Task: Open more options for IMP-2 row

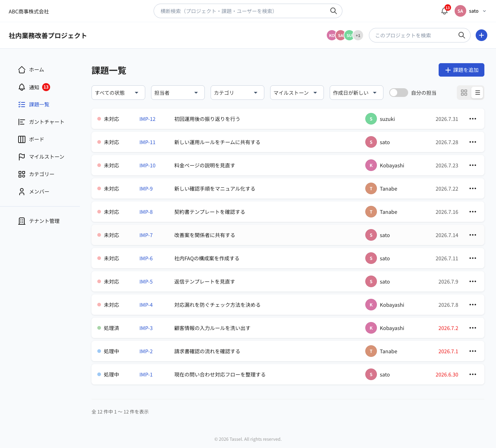Action: [x=473, y=351]
